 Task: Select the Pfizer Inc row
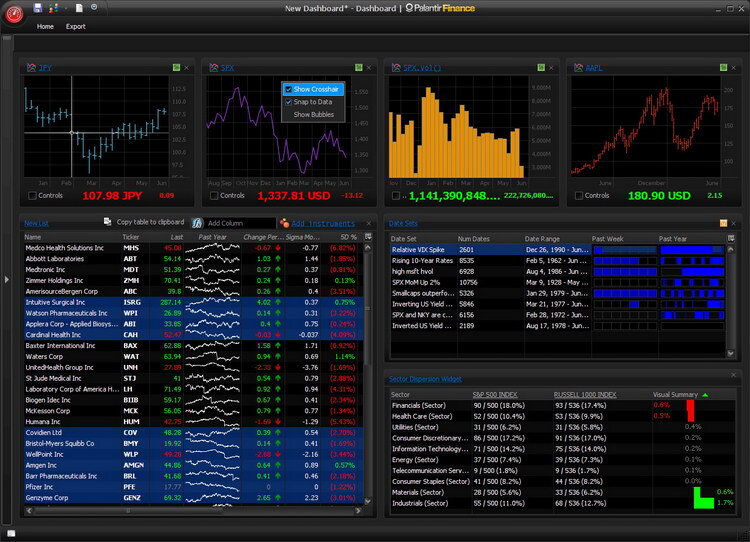(193, 487)
